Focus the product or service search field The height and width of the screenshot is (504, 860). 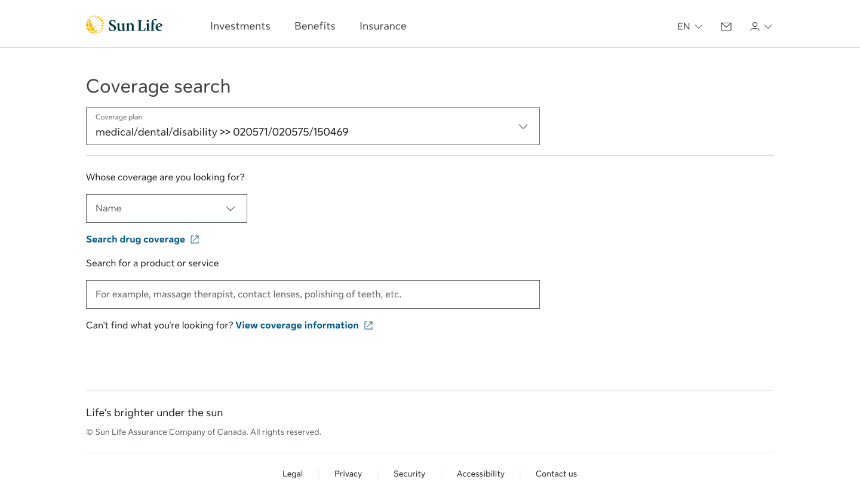(x=313, y=294)
